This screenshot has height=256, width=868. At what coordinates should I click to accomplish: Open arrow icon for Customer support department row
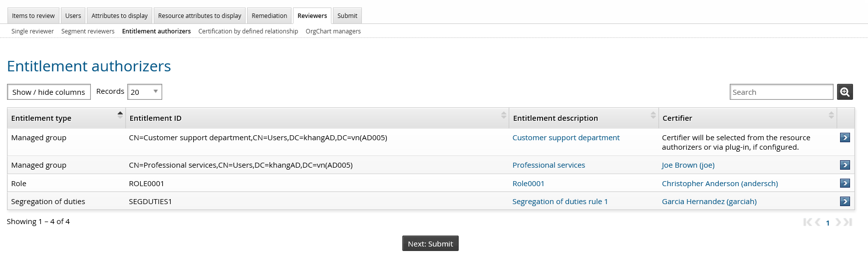pyautogui.click(x=845, y=138)
